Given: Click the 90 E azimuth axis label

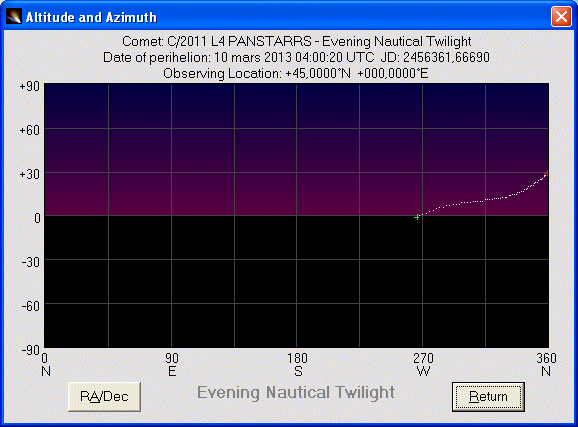Looking at the screenshot, I should point(172,364).
